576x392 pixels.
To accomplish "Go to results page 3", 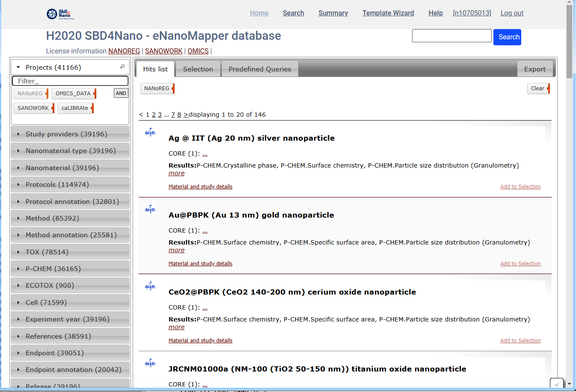I will click(160, 115).
